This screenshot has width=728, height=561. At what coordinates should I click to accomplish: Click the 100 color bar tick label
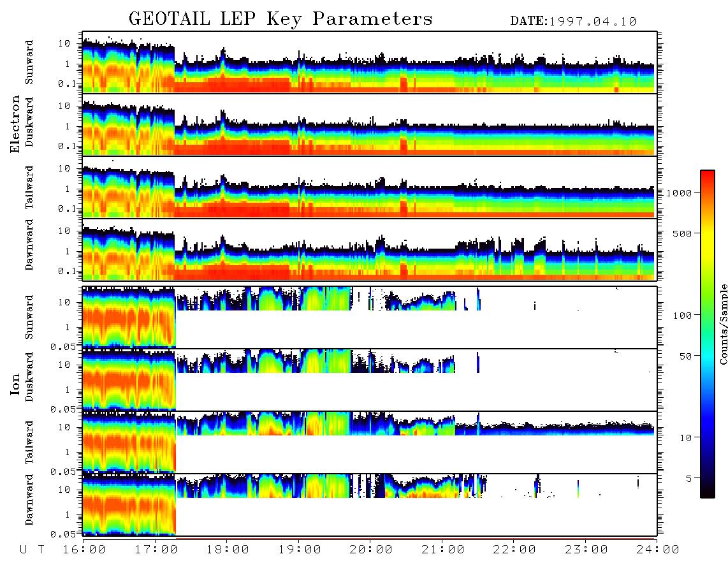[682, 316]
